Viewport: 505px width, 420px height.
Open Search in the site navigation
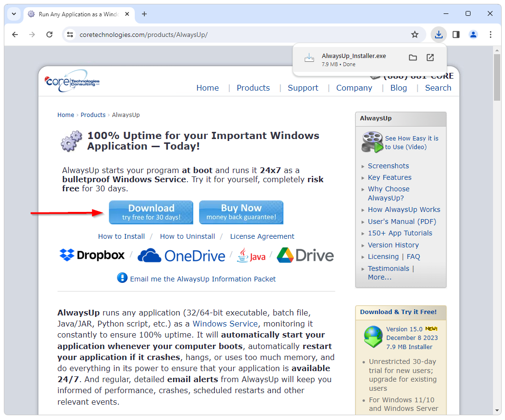(x=438, y=88)
